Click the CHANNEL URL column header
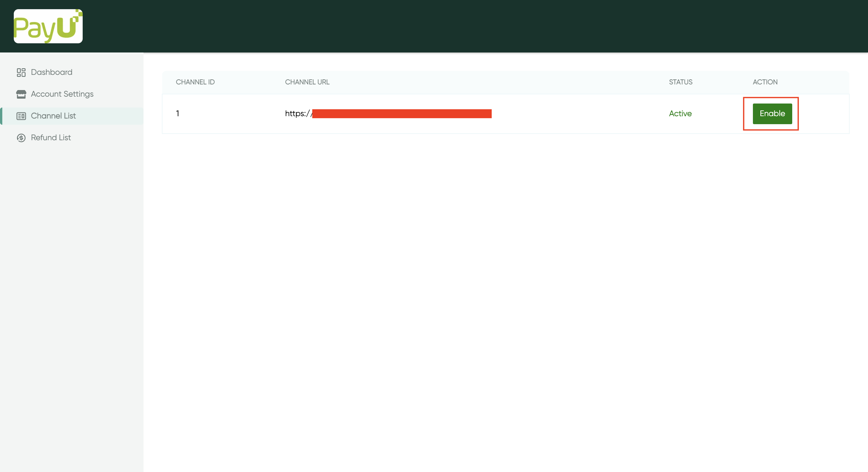The width and height of the screenshot is (868, 472). click(x=307, y=82)
